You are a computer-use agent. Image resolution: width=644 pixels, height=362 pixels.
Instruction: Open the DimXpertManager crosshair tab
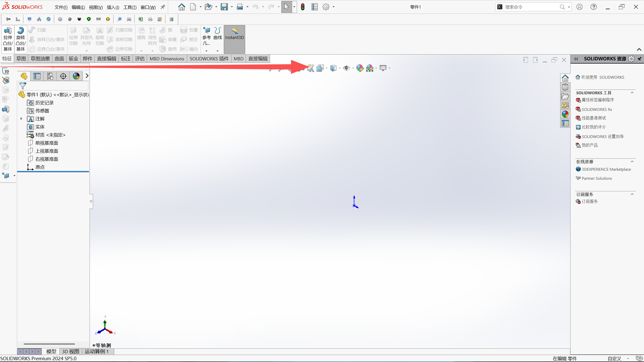pyautogui.click(x=63, y=76)
